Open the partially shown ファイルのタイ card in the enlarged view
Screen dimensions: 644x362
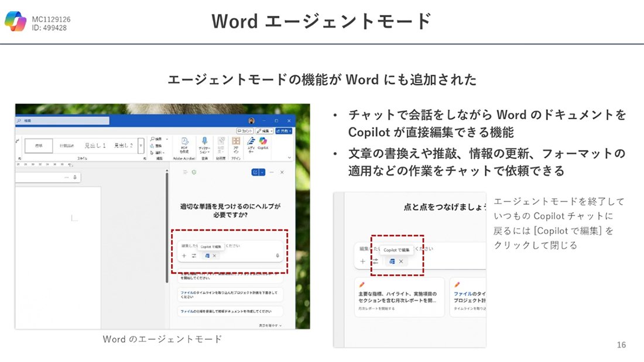468,297
